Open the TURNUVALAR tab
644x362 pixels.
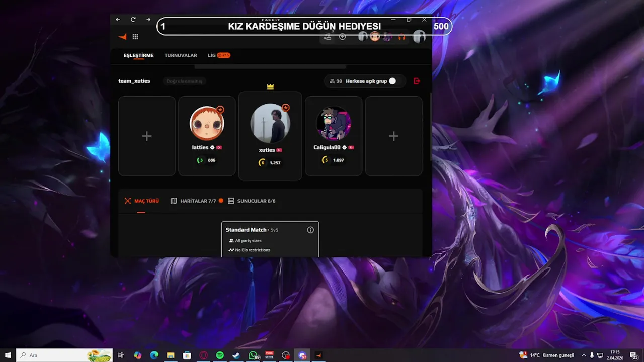pos(181,55)
